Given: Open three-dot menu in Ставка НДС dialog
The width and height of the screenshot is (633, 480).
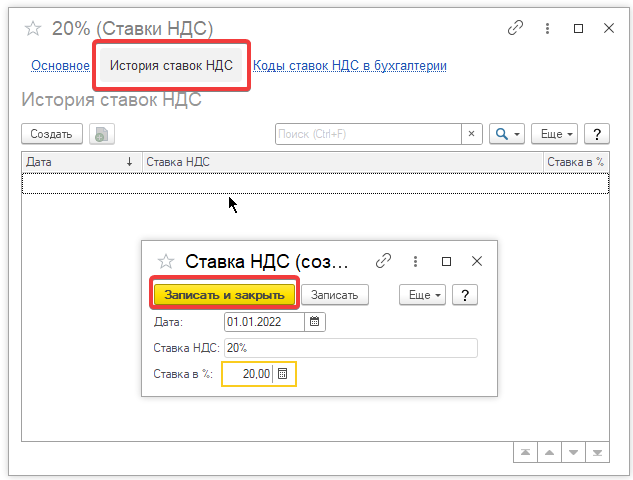Looking at the screenshot, I should pos(415,261).
